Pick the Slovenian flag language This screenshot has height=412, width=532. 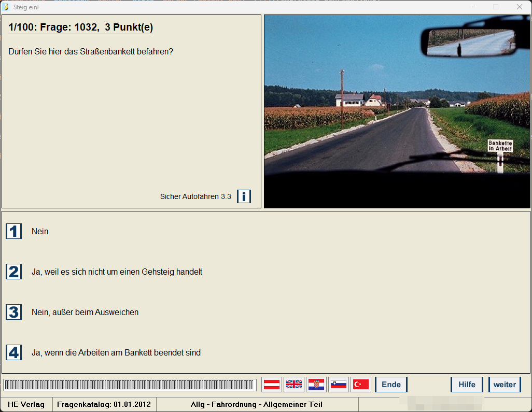pyautogui.click(x=339, y=385)
